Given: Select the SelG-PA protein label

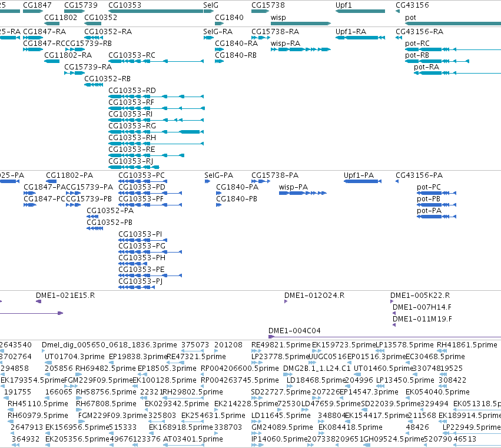Looking at the screenshot, I should click(219, 175).
